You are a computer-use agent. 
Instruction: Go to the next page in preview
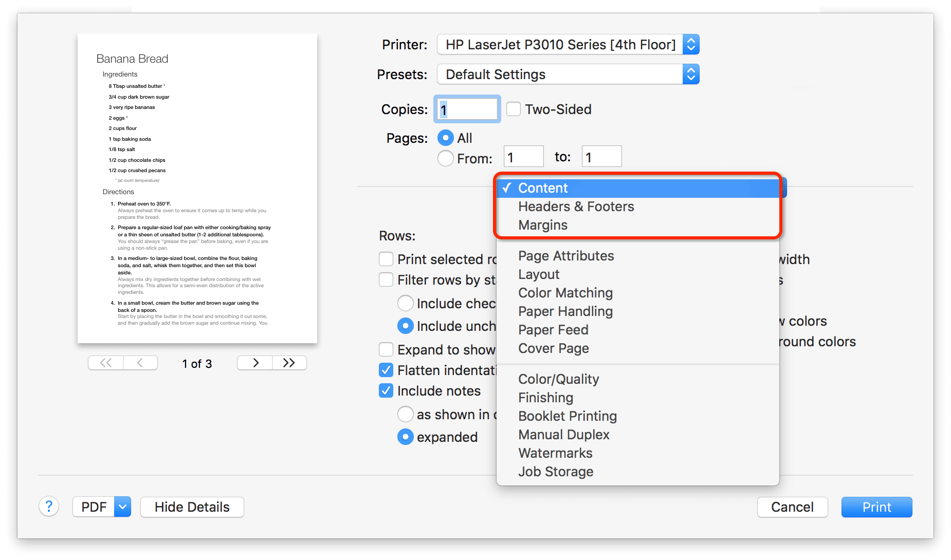pos(254,363)
